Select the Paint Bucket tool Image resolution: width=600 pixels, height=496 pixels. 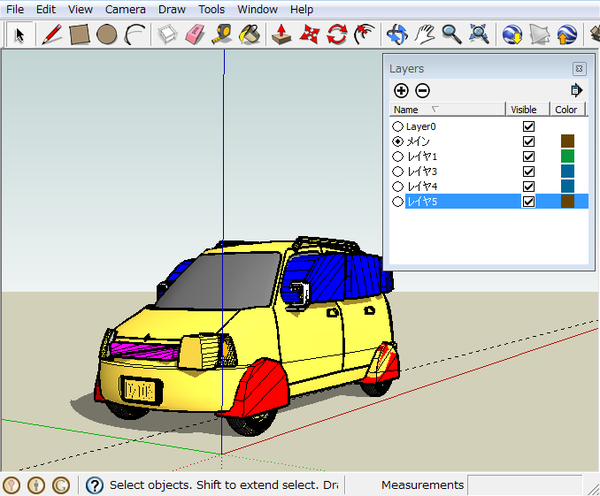click(x=250, y=34)
